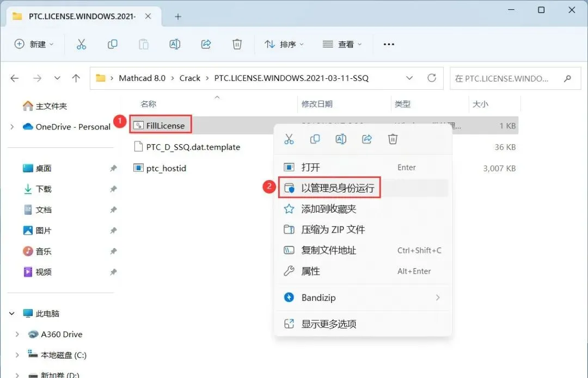Open the 新建 new item dropdown
Screen dimensions: 588x378
[34, 44]
